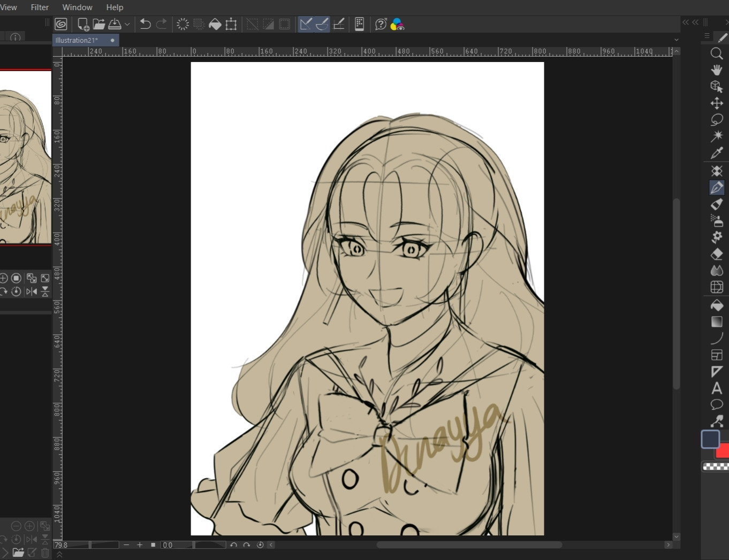The width and height of the screenshot is (729, 560).
Task: Open the View menu
Action: (x=9, y=7)
